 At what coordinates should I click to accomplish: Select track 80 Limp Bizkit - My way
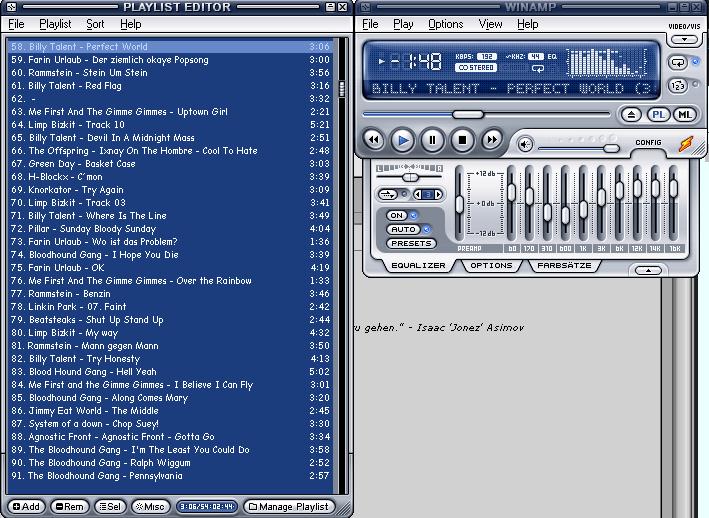[170, 333]
